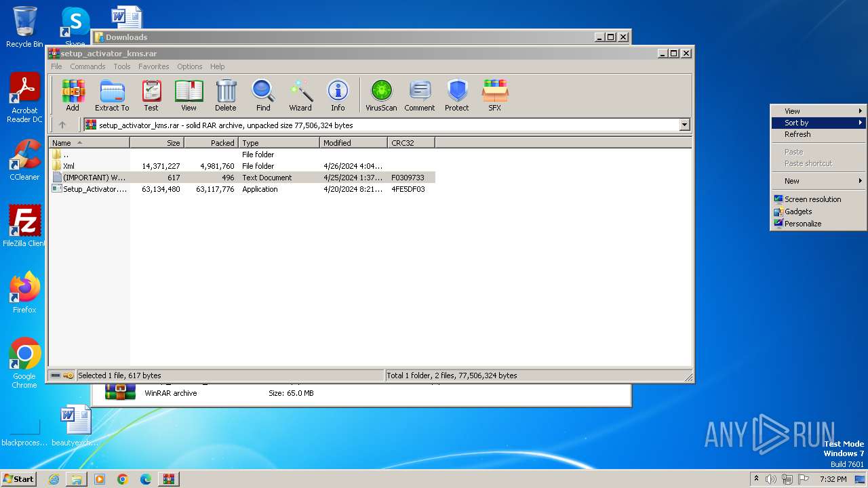
Task: Sort by the Packed column header
Action: [211, 142]
